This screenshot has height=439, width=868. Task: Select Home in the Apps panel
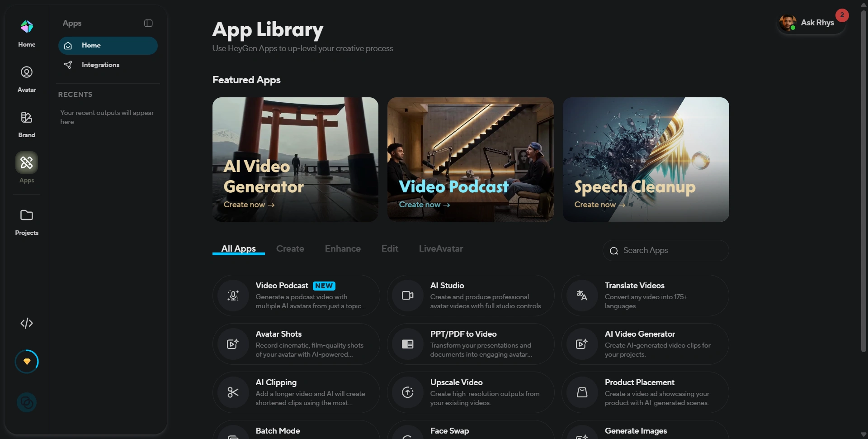click(108, 46)
